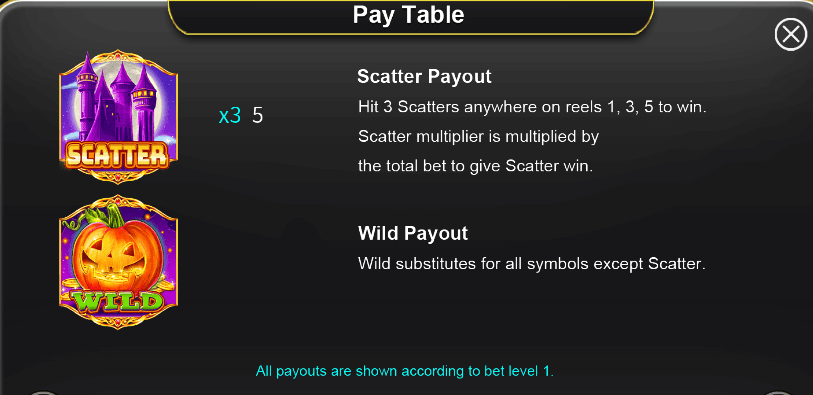813x395 pixels.
Task: Close the Pay Table panel
Action: click(x=791, y=34)
